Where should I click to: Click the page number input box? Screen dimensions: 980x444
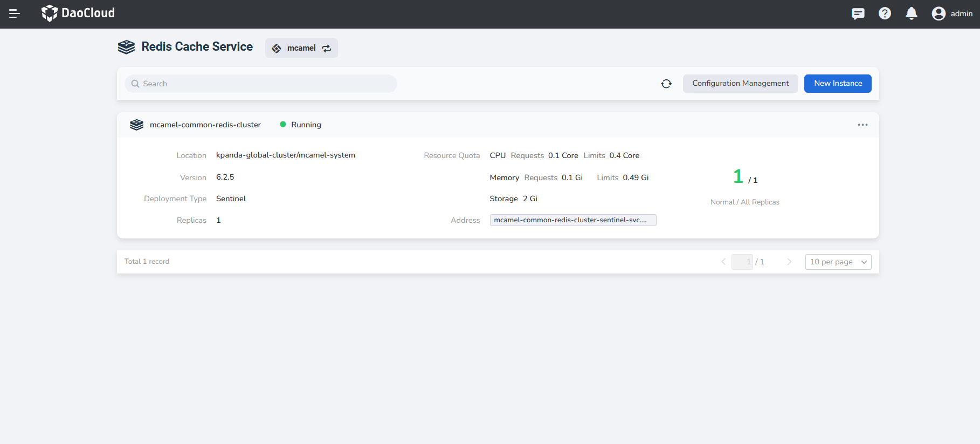click(x=742, y=262)
